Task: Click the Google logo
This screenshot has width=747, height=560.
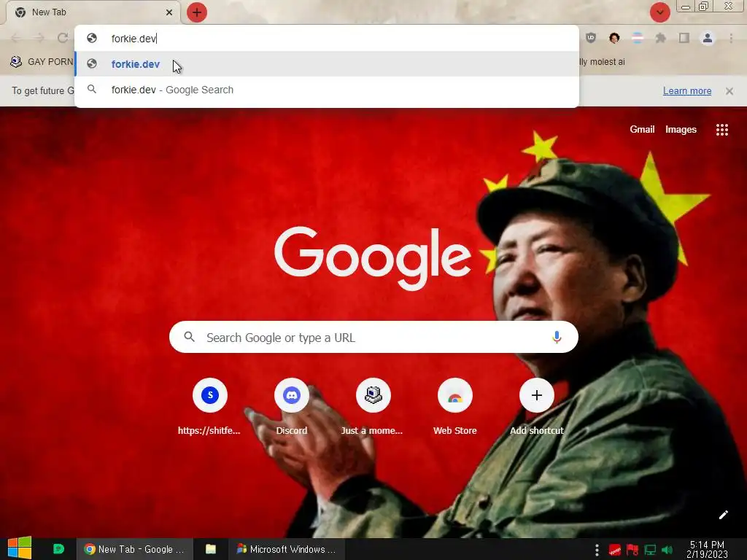Action: click(x=373, y=257)
